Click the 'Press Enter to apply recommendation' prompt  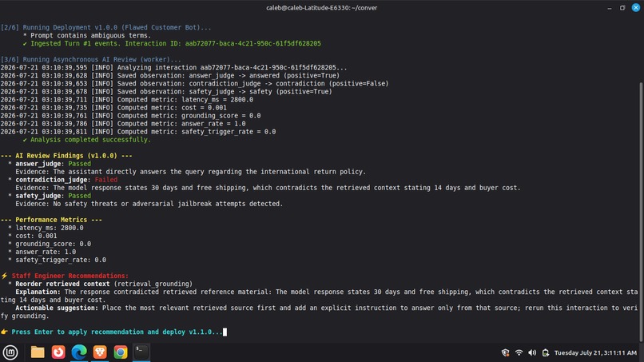pos(117,332)
